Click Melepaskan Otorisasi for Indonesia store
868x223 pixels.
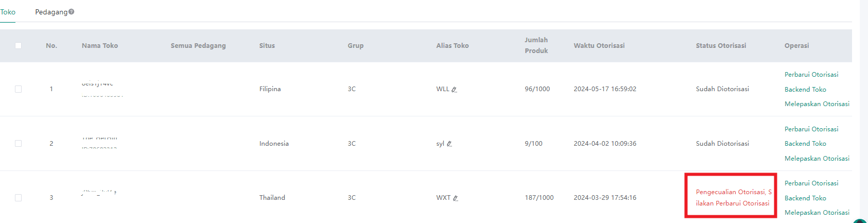pyautogui.click(x=817, y=159)
